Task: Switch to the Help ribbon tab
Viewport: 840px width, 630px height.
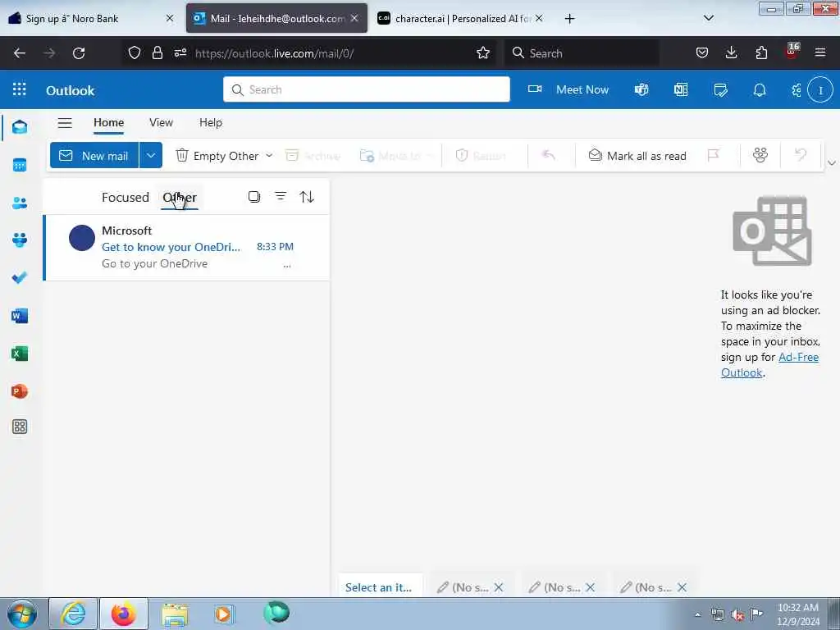Action: coord(211,123)
